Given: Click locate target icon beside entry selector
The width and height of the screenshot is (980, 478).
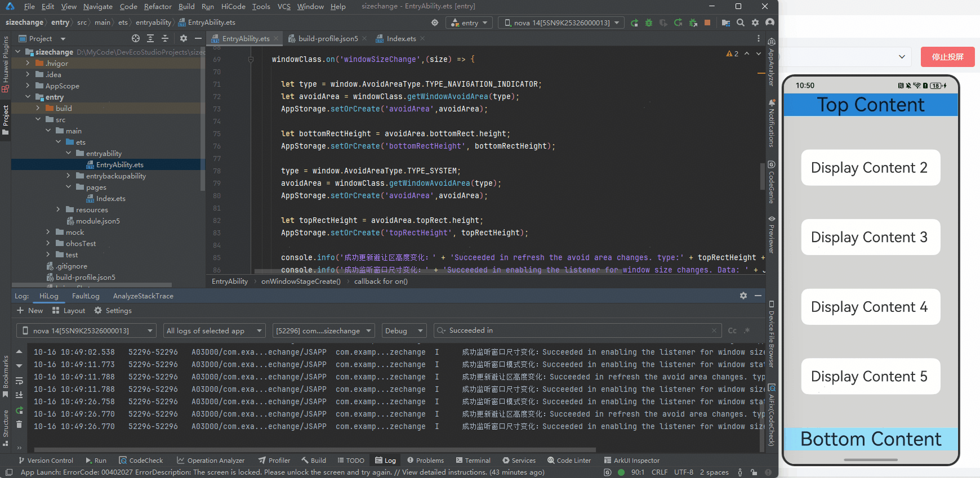Looking at the screenshot, I should (x=435, y=23).
